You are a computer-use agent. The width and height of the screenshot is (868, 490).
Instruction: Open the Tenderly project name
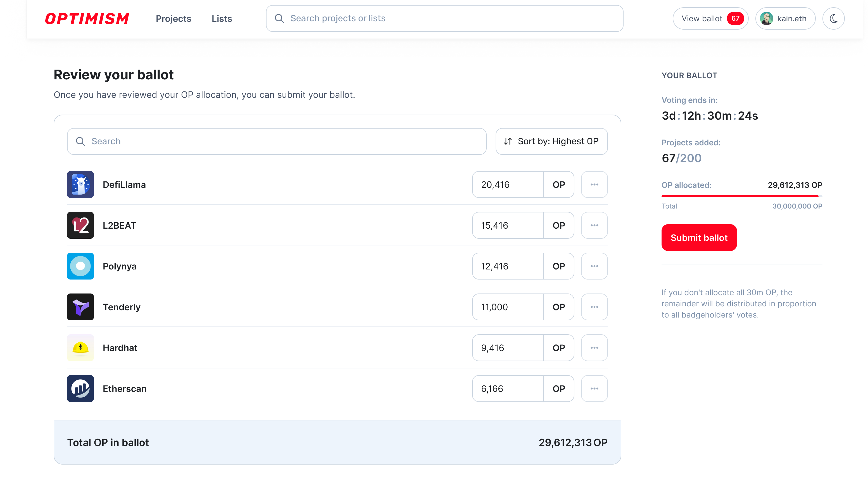click(121, 307)
